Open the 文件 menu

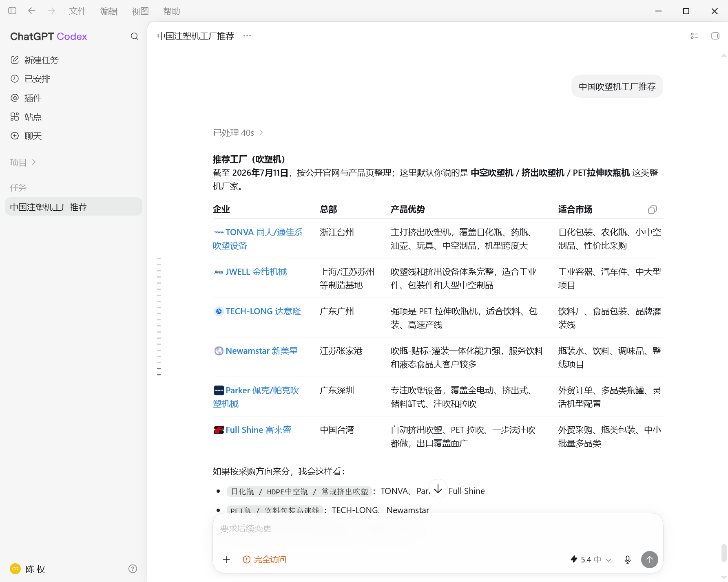77,11
